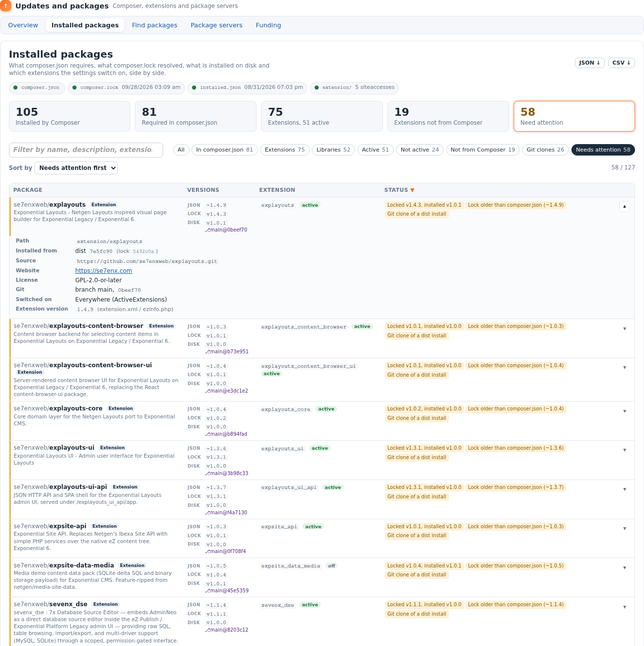
Task: Click the installed.json file status chip
Action: tap(247, 88)
